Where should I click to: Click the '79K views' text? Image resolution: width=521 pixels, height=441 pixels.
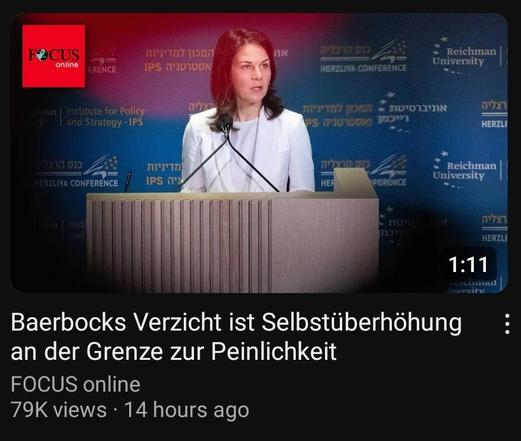pyautogui.click(x=58, y=410)
